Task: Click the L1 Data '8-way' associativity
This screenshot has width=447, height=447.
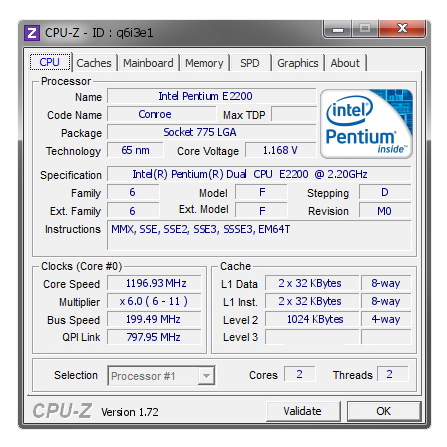Action: [x=386, y=283]
